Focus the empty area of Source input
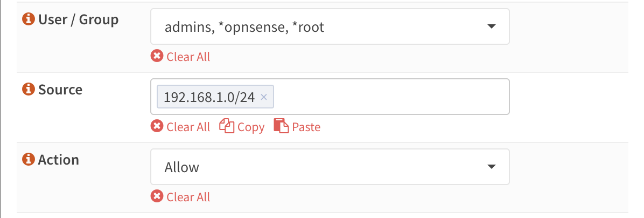Image resolution: width=644 pixels, height=218 pixels. (x=388, y=97)
